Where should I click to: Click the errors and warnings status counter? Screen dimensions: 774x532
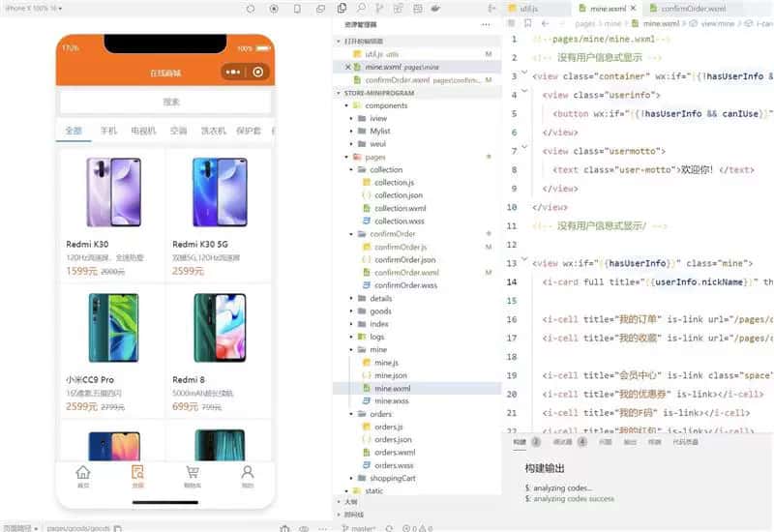[x=418, y=528]
